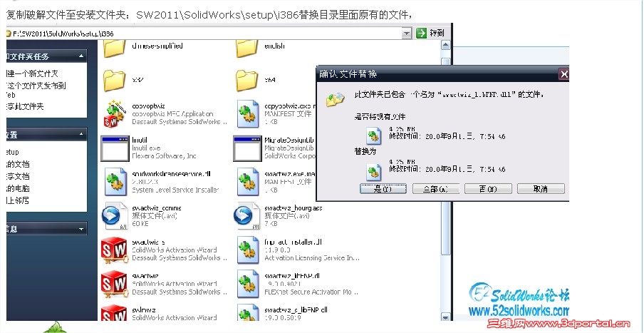Open 网上邻居 from other places
The image size is (644, 333).
pyautogui.click(x=18, y=200)
